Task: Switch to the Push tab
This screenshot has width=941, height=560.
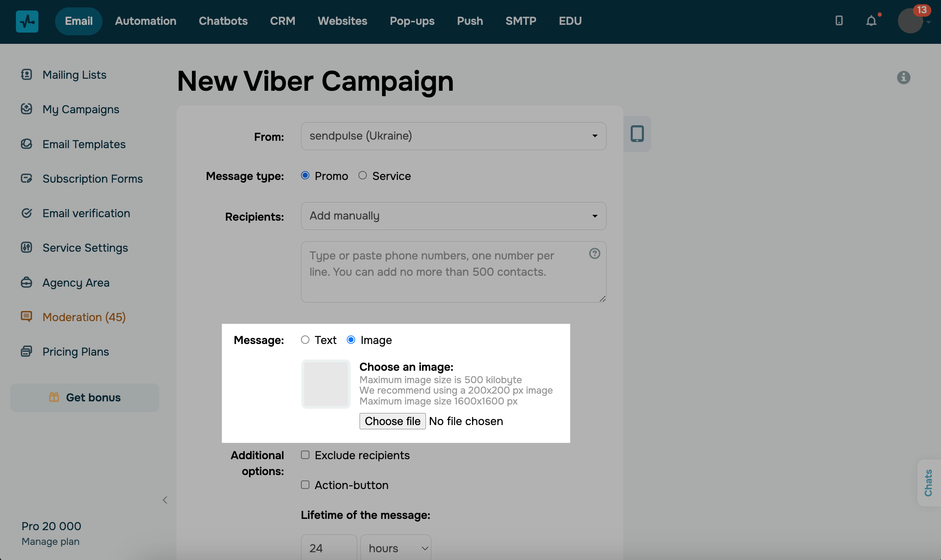Action: (470, 21)
